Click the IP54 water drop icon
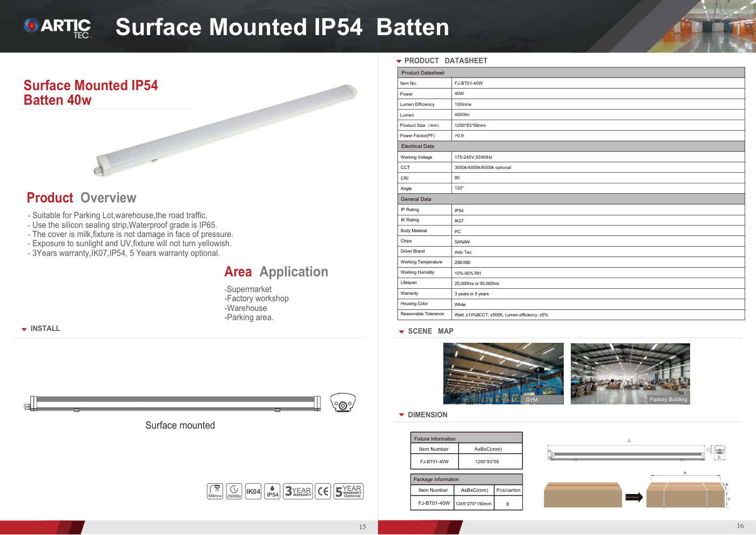The height and width of the screenshot is (535, 756). pos(273,491)
